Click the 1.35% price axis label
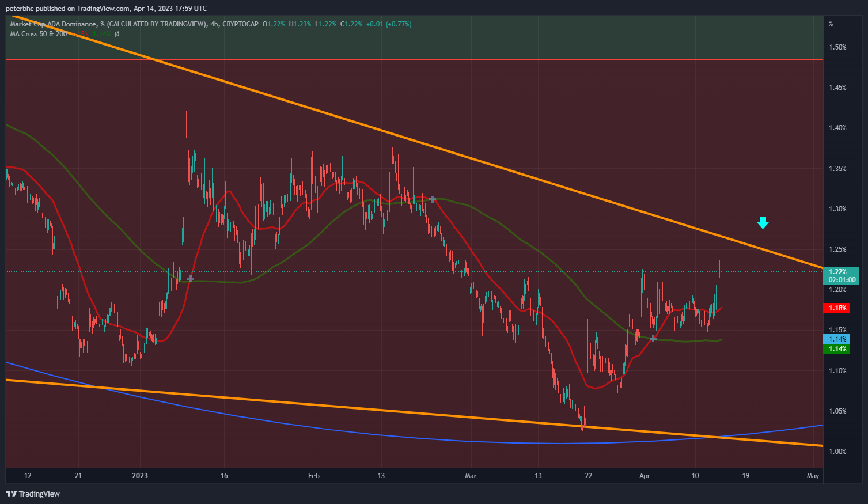868x504 pixels. (837, 169)
